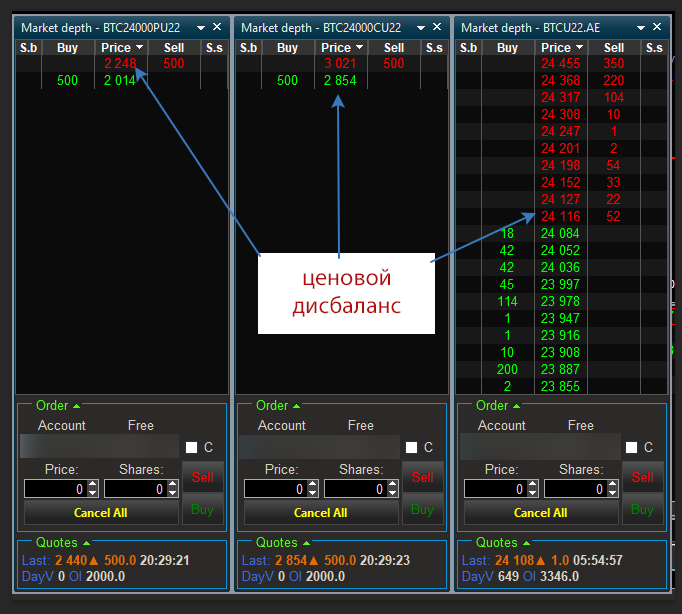Image resolution: width=682 pixels, height=614 pixels.
Task: Sort by Price column in BTC24000CU22 panel
Action: tap(341, 47)
